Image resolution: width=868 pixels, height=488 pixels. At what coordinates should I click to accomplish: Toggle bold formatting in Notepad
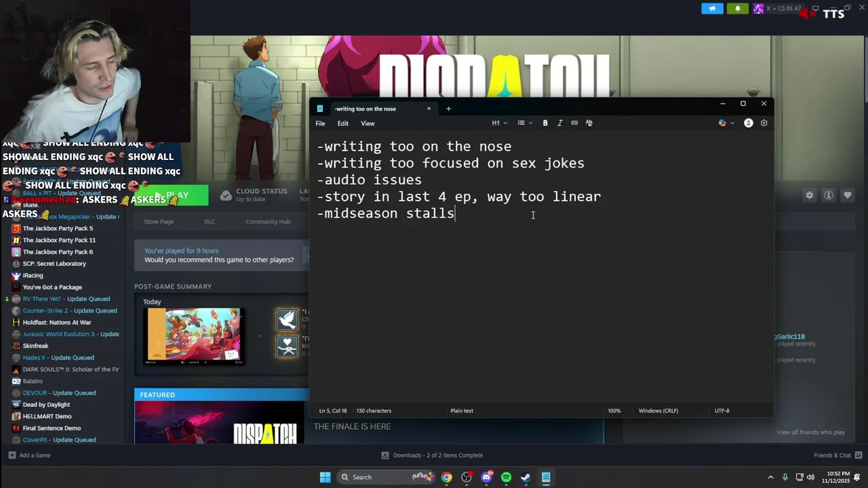(545, 123)
